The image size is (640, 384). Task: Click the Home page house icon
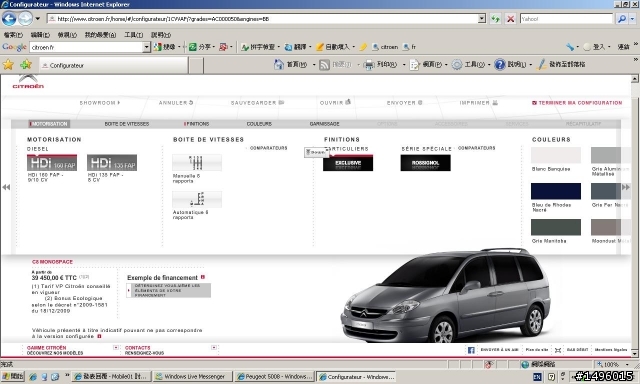coord(279,64)
